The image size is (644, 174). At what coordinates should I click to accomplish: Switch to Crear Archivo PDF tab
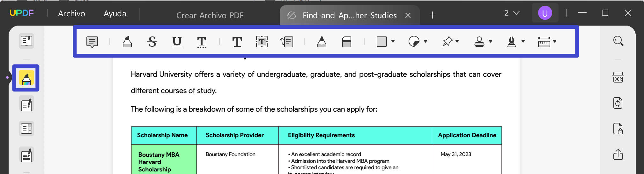click(x=210, y=15)
